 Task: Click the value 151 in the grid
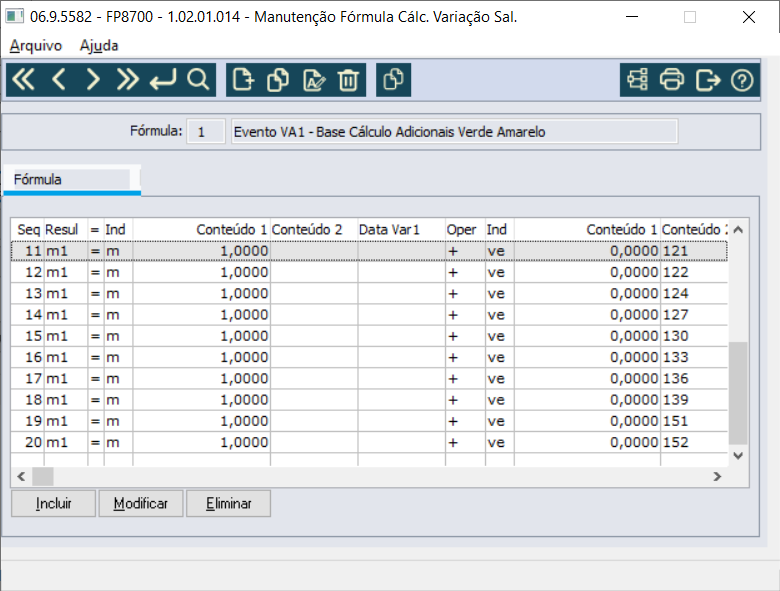(676, 421)
